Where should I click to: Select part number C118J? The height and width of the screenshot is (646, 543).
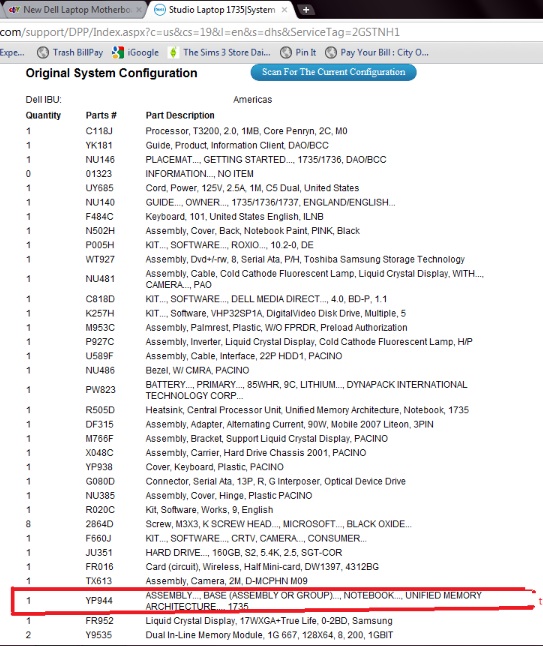(x=99, y=131)
